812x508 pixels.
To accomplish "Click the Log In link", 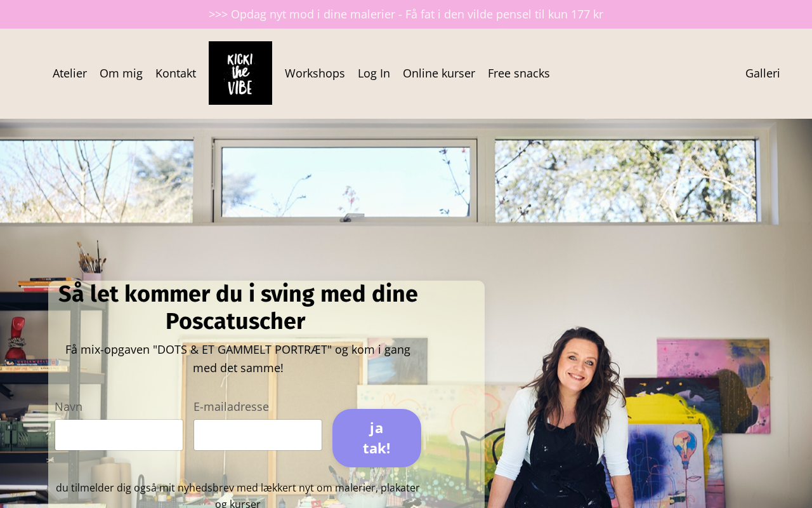I will click(374, 73).
